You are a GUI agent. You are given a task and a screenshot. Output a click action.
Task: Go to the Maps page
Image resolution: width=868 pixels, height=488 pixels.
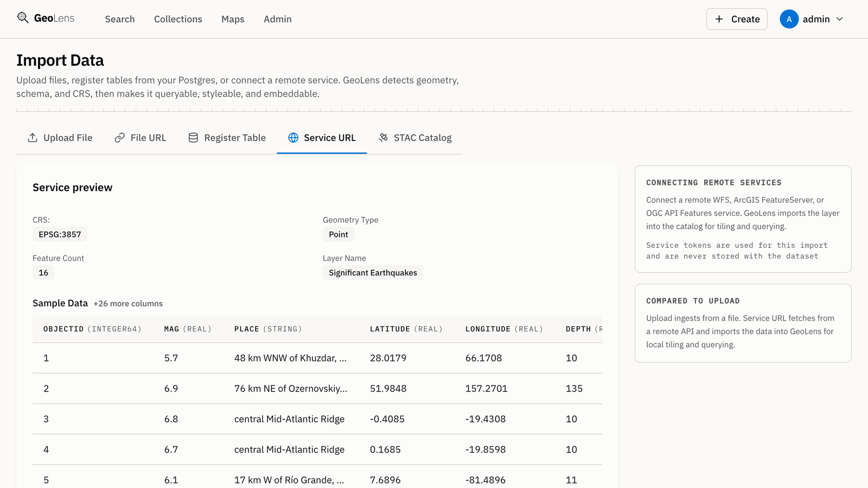point(233,19)
